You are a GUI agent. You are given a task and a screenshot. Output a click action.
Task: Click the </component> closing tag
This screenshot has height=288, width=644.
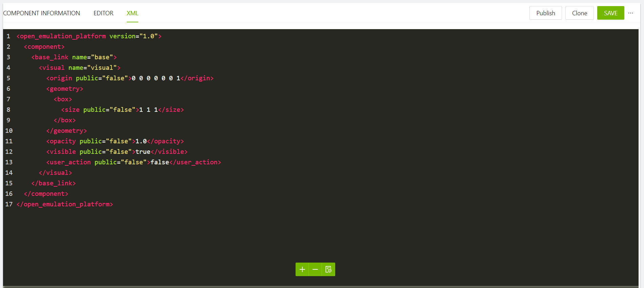(x=46, y=193)
